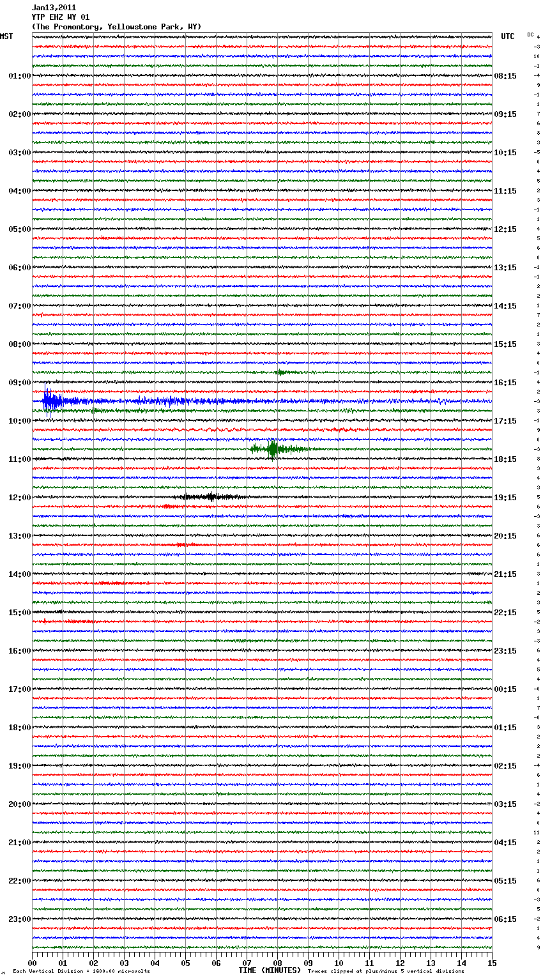Select the 23:00 MST time label

pos(19,919)
